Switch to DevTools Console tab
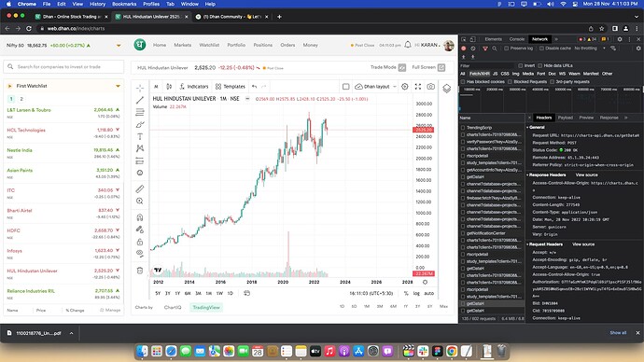Viewport: 644px width, 362px height. point(517,39)
